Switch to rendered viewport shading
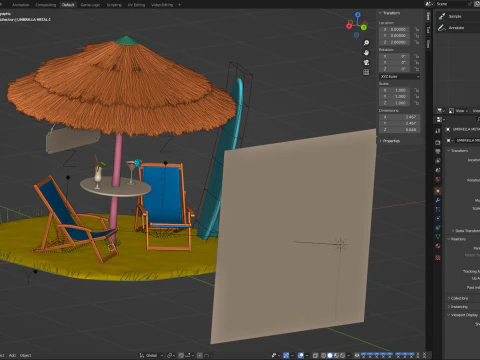The height and width of the screenshot is (360, 480). pyautogui.click(x=342, y=355)
